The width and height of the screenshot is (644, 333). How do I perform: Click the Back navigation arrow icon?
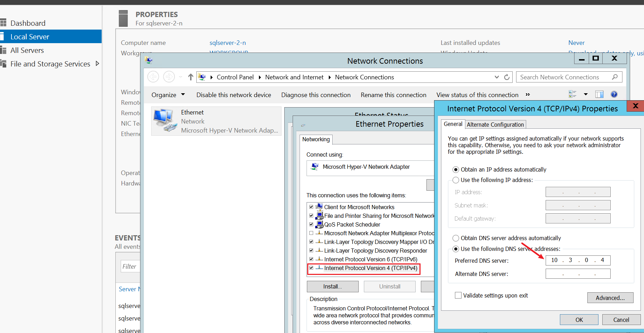[x=153, y=77]
